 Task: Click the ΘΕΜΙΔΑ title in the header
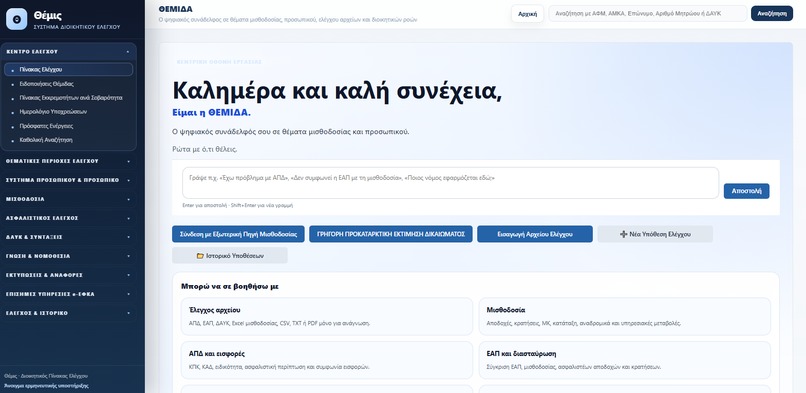coord(176,9)
